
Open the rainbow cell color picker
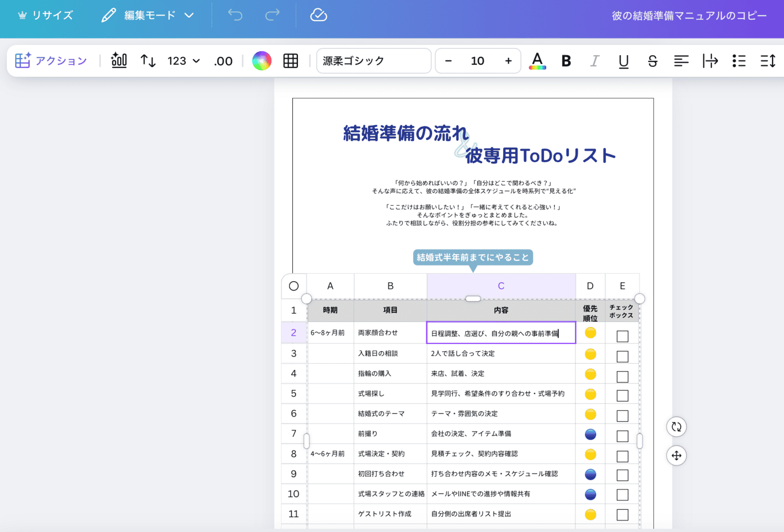(x=262, y=61)
